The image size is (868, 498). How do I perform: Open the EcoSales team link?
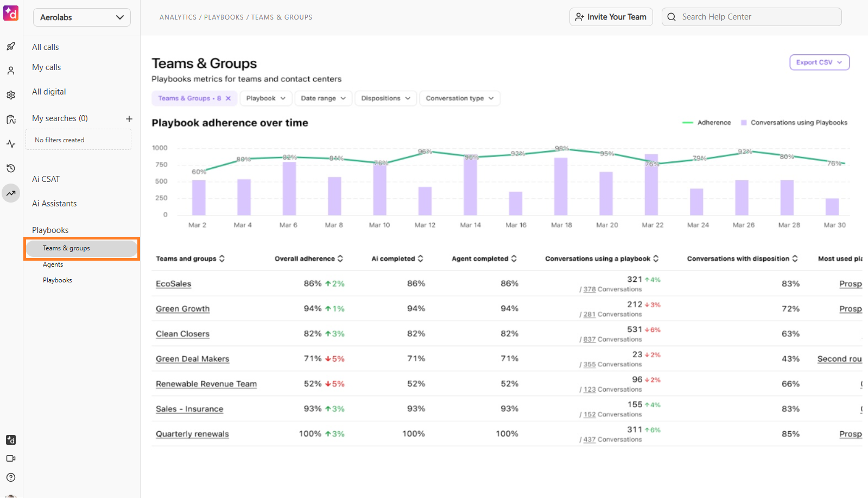click(x=174, y=283)
